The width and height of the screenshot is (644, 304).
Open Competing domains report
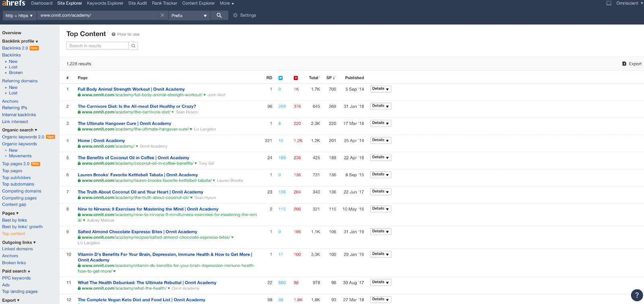click(x=22, y=191)
